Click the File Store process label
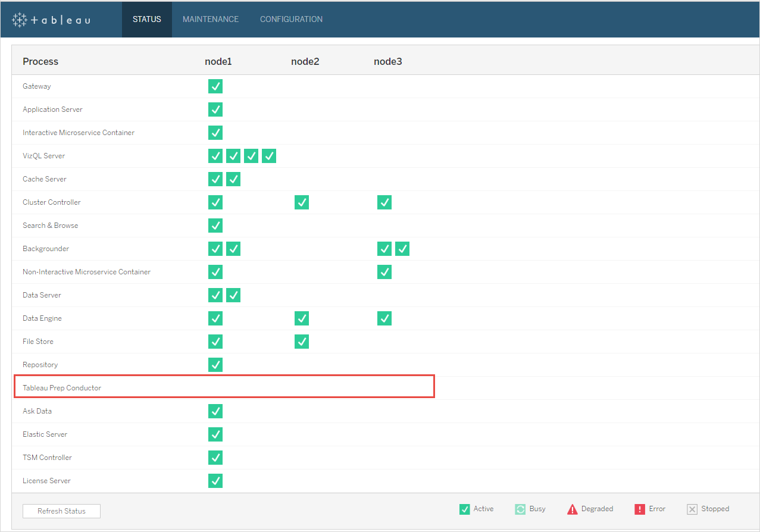Viewport: 760px width, 532px height. point(38,342)
